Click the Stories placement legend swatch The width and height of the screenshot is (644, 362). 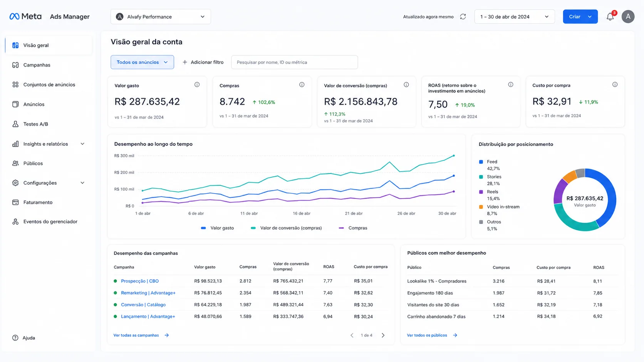click(481, 177)
